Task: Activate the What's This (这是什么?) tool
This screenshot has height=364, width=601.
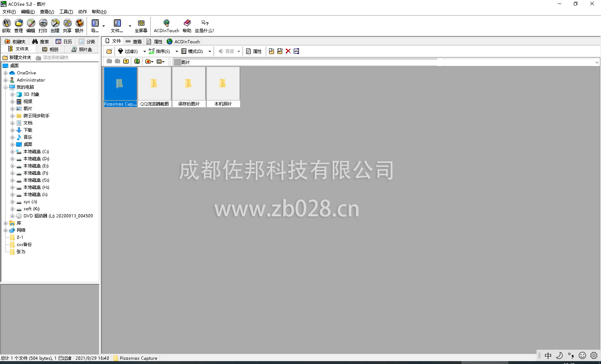Action: coord(205,26)
